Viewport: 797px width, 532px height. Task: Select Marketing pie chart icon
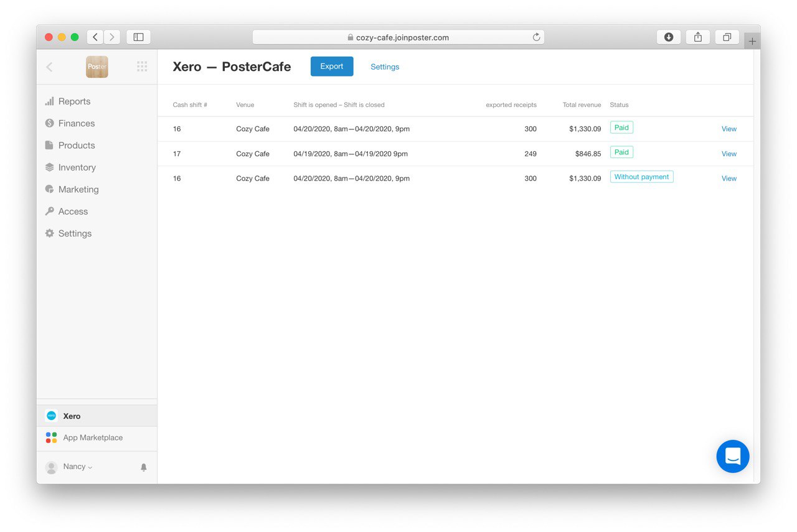coord(49,189)
